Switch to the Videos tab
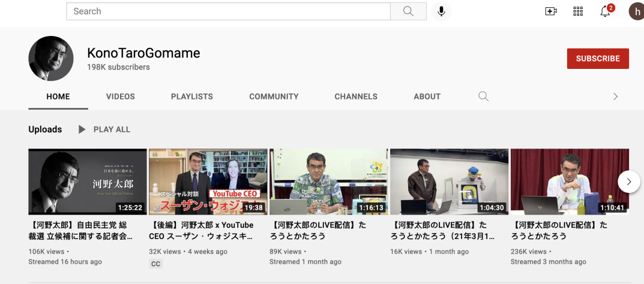This screenshot has height=284, width=644. 121,96
